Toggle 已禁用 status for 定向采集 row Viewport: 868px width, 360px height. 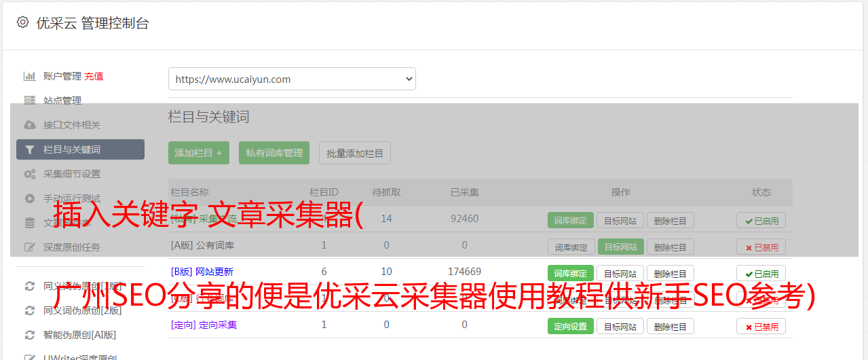pos(761,326)
